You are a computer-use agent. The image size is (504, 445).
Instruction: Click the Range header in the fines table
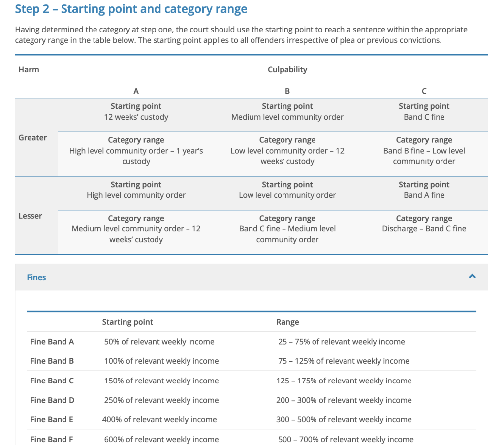287,322
